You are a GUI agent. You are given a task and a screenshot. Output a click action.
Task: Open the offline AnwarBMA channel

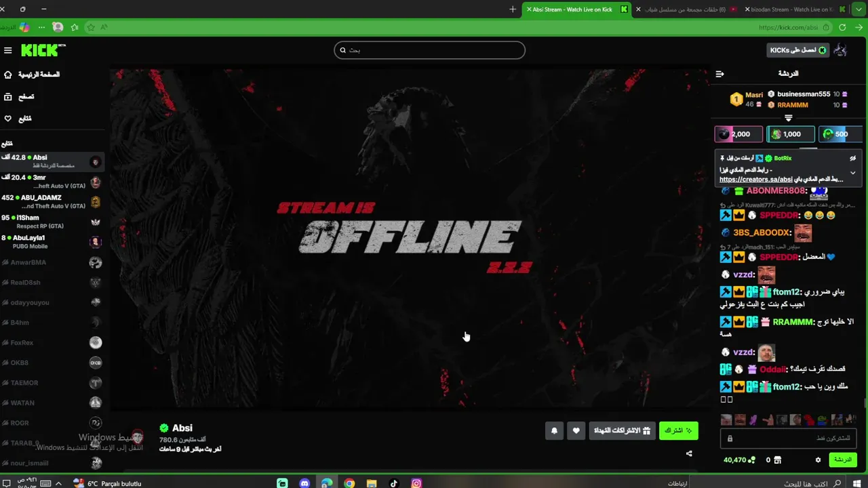[52, 262]
